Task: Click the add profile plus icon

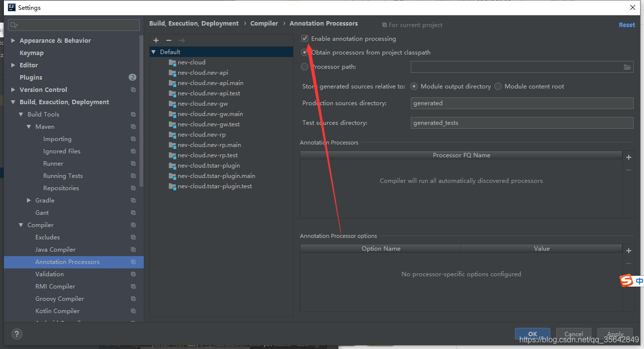Action: click(x=156, y=40)
